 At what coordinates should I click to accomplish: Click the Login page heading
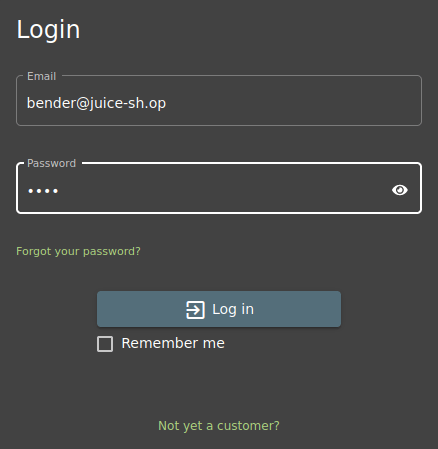point(48,30)
